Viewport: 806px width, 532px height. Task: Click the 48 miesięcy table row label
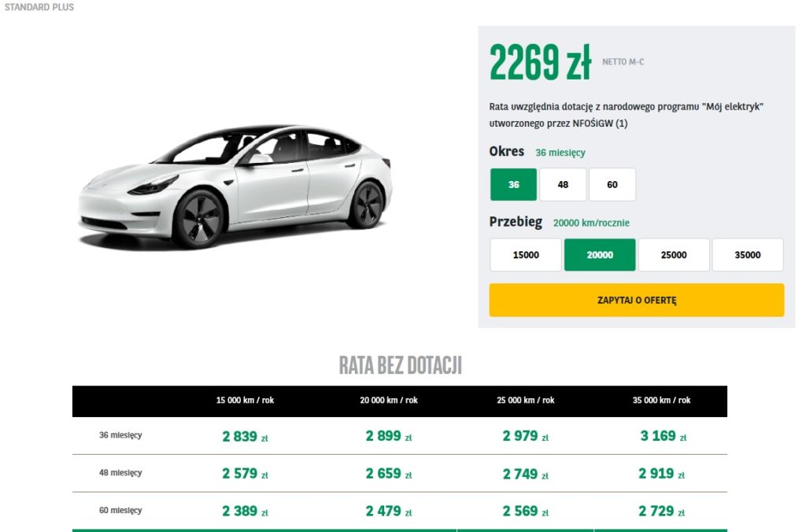[120, 473]
